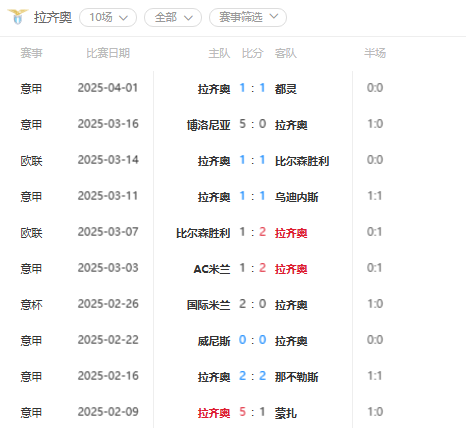Open the 那不勒斯 away team link

pyautogui.click(x=296, y=377)
